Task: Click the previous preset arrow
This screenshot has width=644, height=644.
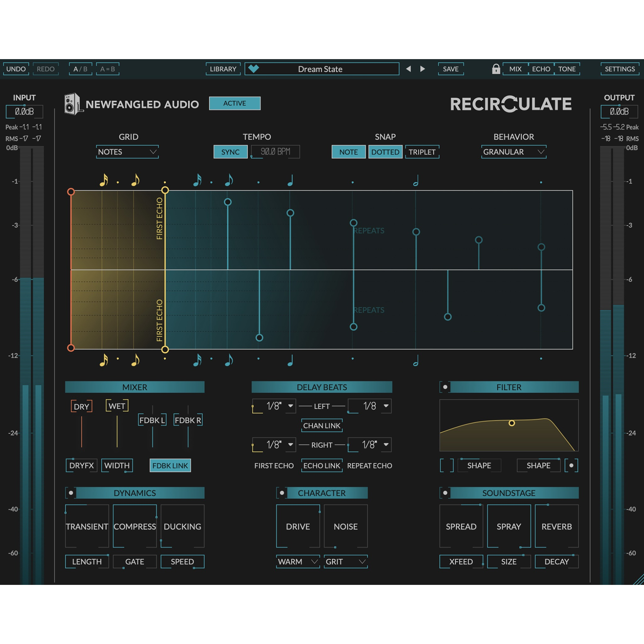Action: click(x=408, y=69)
